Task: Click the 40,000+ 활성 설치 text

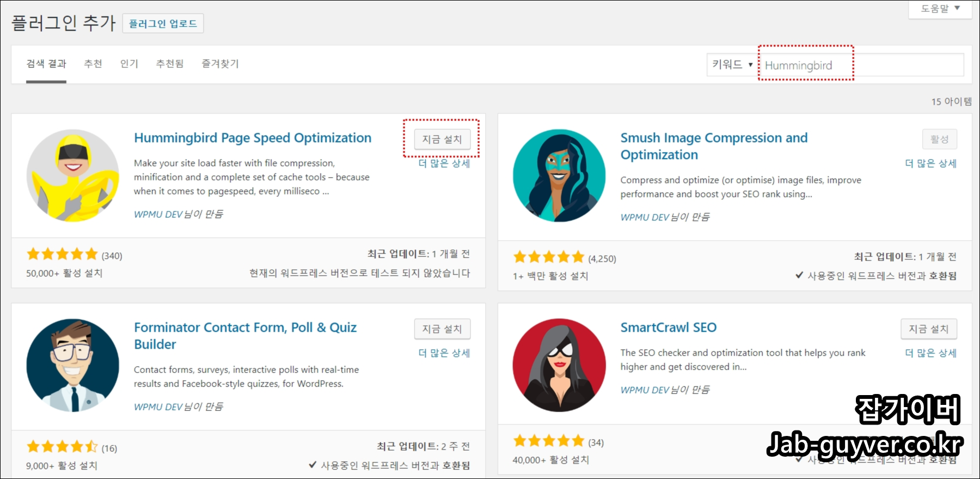Action: [551, 460]
